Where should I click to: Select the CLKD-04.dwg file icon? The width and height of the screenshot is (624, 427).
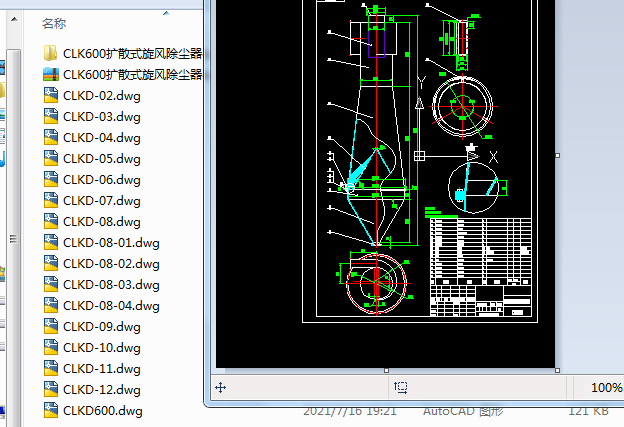(x=51, y=137)
